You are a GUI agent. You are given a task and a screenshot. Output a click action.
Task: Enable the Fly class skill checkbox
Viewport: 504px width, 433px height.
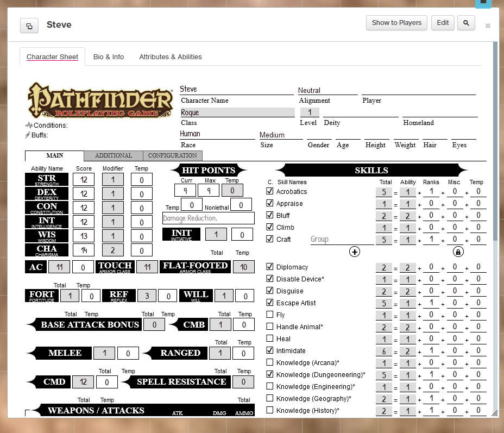click(x=270, y=315)
